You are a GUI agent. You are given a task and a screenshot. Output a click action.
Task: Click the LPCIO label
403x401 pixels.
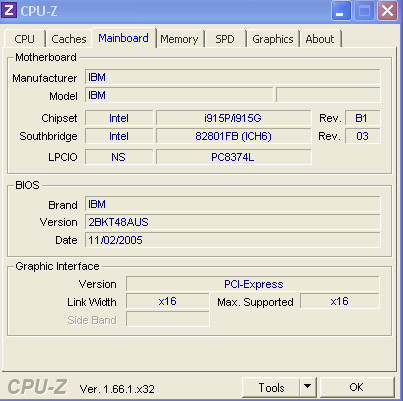pyautogui.click(x=63, y=157)
